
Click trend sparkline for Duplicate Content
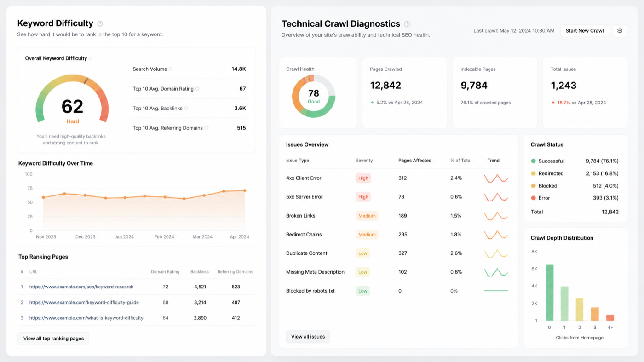click(x=496, y=253)
